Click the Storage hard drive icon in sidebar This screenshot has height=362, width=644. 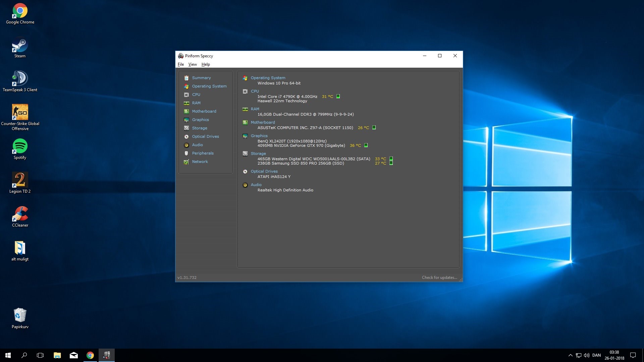(x=186, y=128)
